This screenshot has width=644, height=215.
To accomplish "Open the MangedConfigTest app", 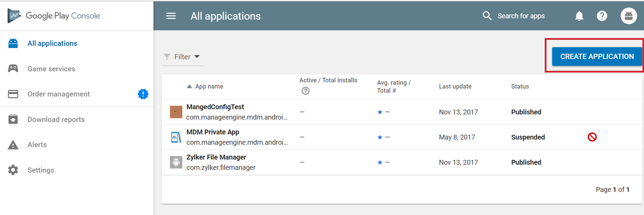I will pos(215,107).
